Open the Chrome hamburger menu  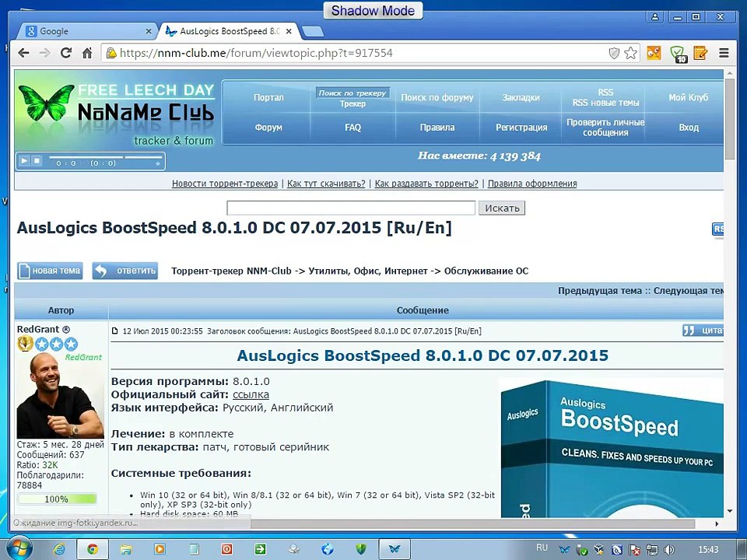[x=724, y=53]
